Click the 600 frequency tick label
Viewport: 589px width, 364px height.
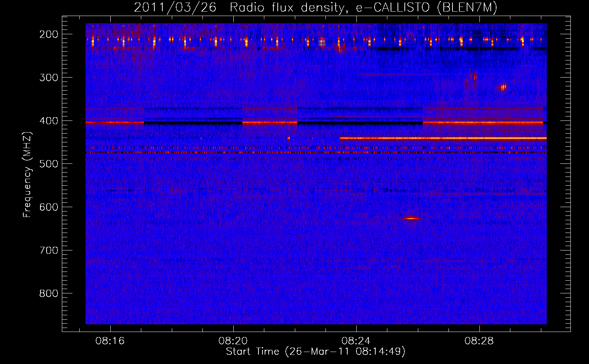coord(49,207)
